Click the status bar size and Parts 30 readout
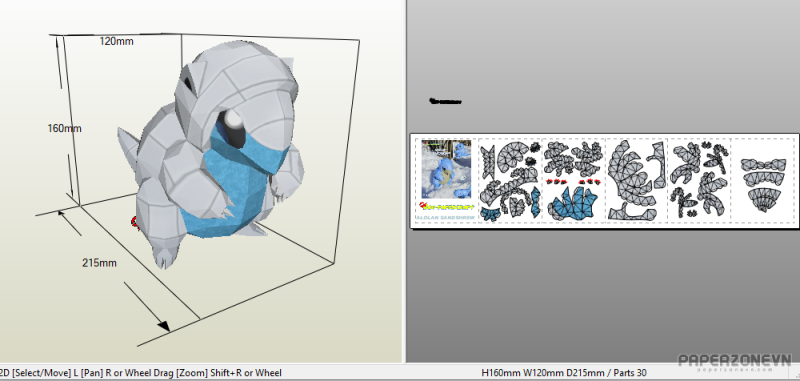 click(x=564, y=373)
